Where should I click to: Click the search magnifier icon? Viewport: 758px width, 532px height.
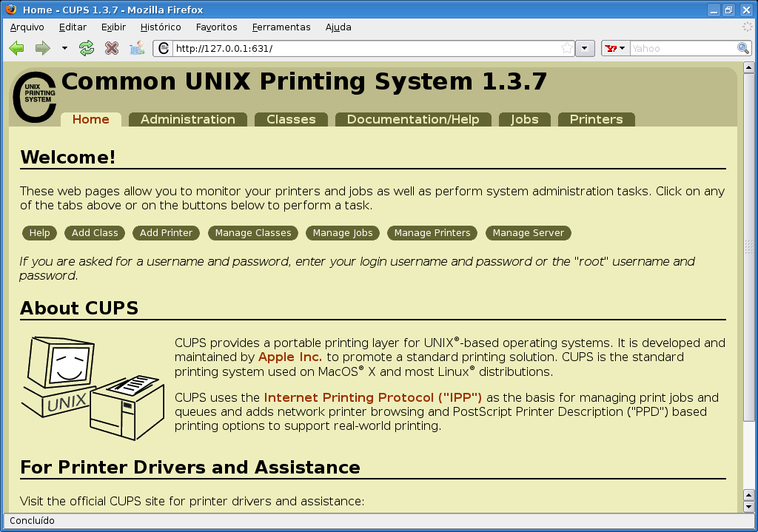tap(743, 48)
